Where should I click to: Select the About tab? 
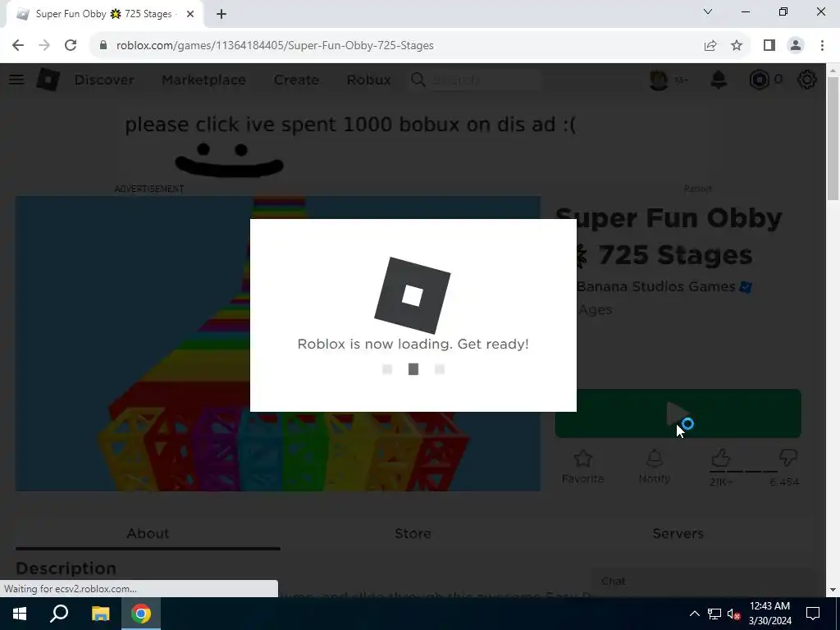(x=148, y=533)
